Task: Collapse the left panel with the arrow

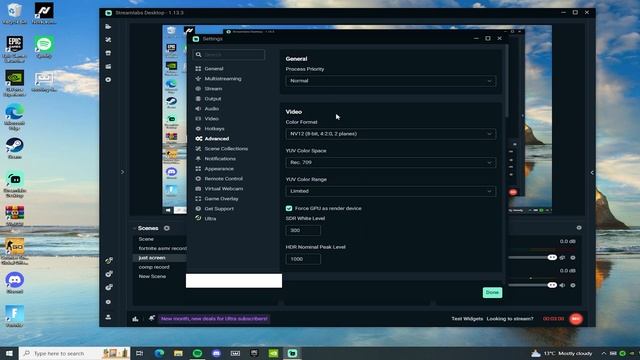Action: pyautogui.click(x=122, y=172)
